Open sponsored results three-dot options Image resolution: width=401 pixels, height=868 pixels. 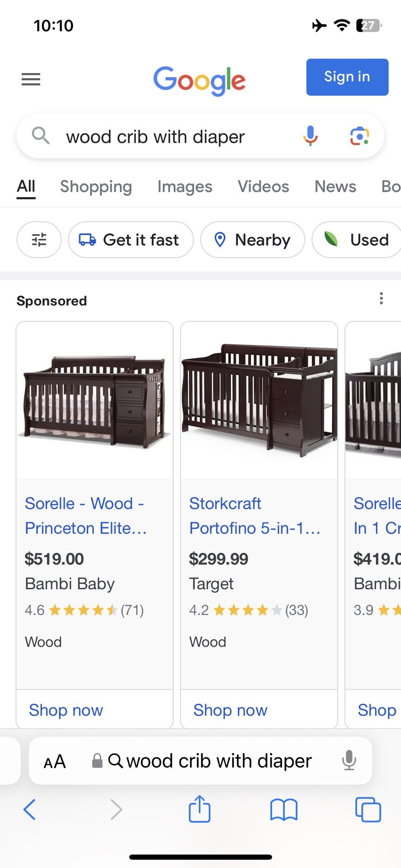pyautogui.click(x=382, y=298)
